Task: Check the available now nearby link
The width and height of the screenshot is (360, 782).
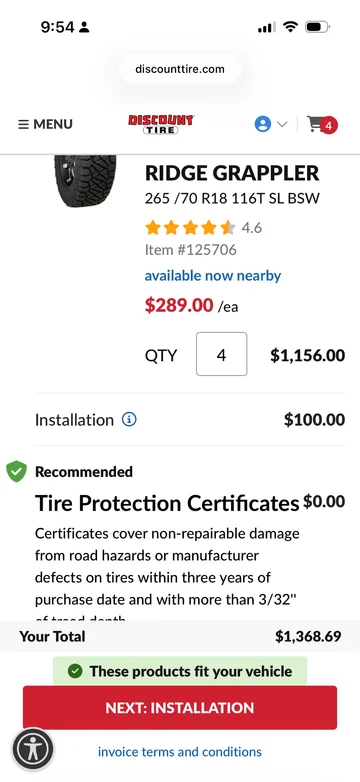Action: 213,276
